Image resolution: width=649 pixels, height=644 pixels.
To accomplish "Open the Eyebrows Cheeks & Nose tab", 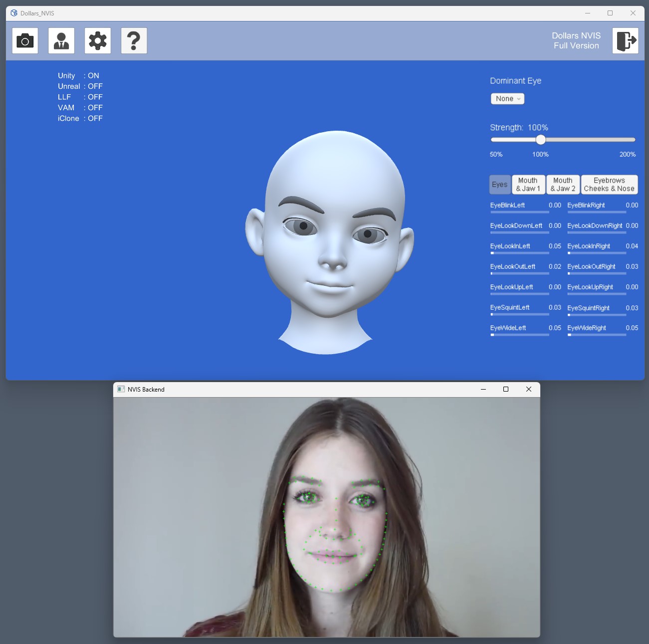I will [x=609, y=185].
